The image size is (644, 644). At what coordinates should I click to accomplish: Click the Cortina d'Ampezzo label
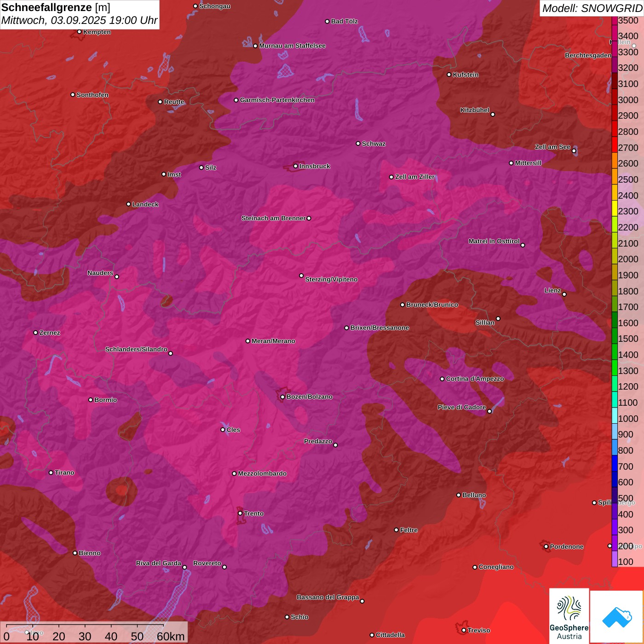[475, 379]
